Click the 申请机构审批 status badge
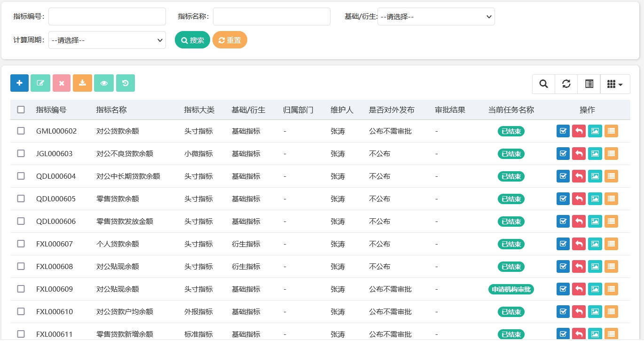 click(511, 289)
